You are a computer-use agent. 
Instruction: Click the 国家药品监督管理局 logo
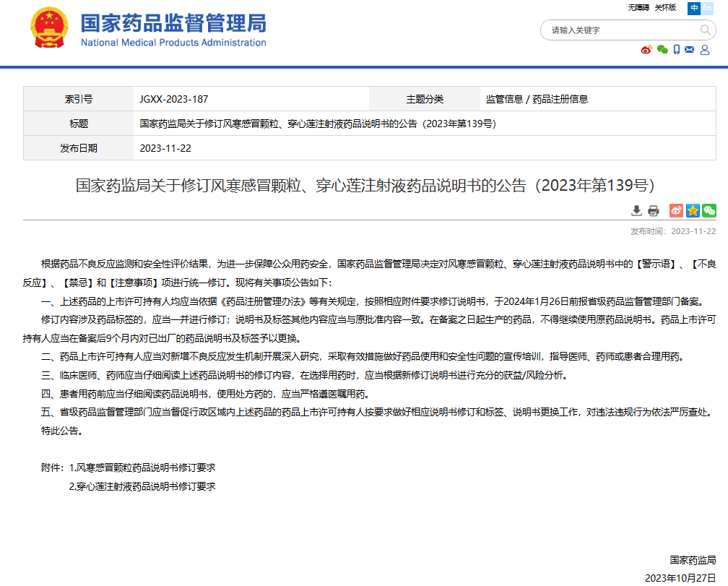173,29
